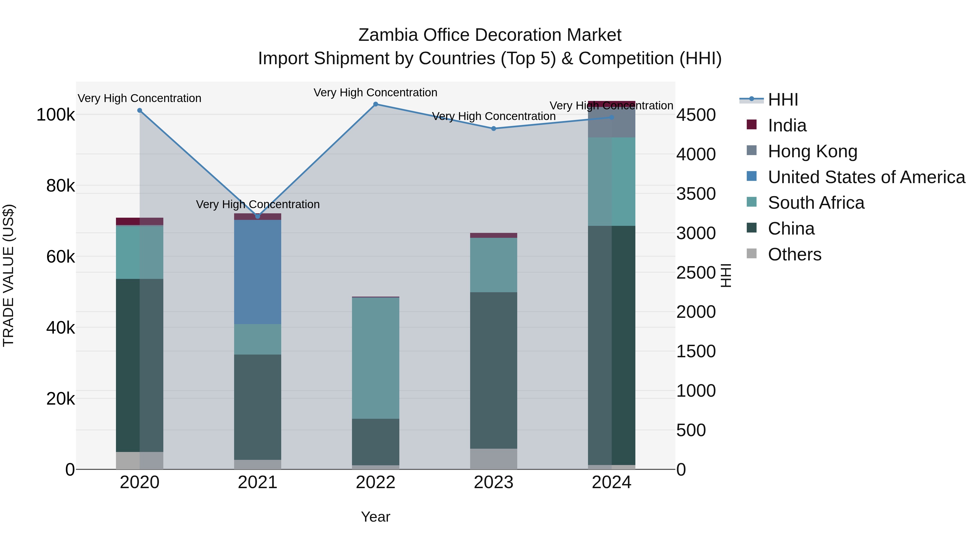Click the Others gray legend swatch

tap(752, 253)
